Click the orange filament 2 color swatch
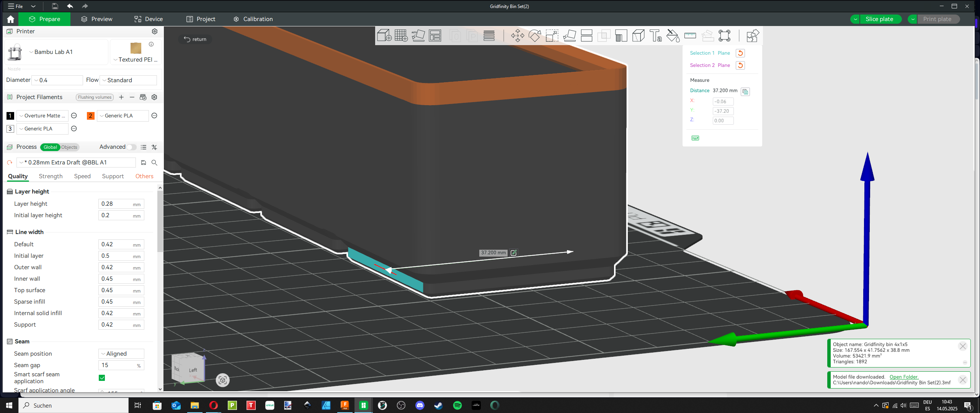 90,116
